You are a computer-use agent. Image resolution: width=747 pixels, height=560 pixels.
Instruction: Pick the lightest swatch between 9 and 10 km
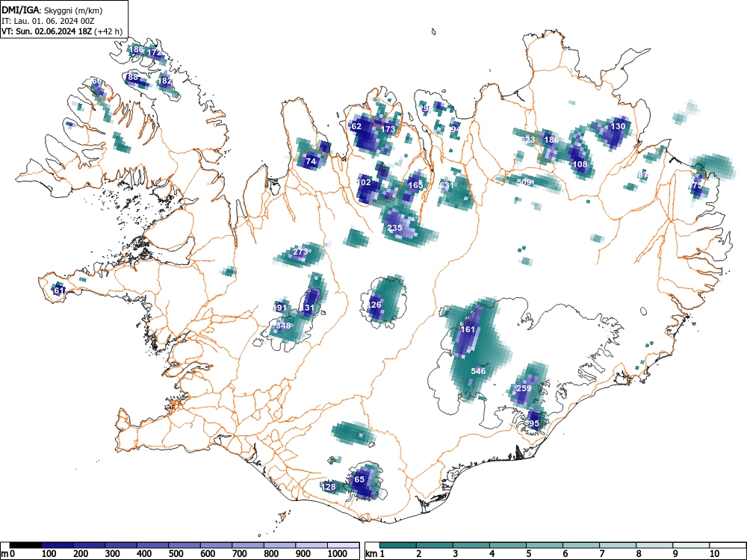pos(691,545)
